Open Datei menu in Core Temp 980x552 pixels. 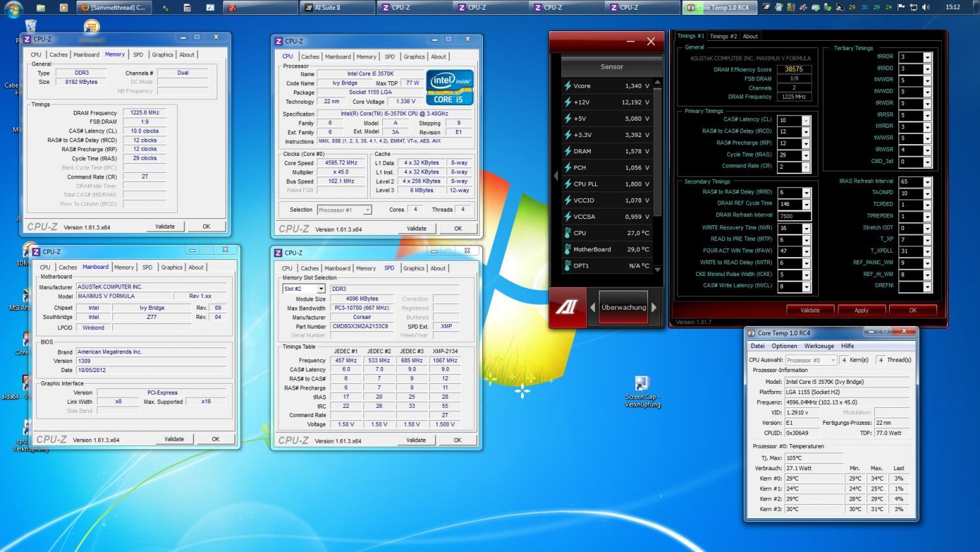[x=757, y=346]
